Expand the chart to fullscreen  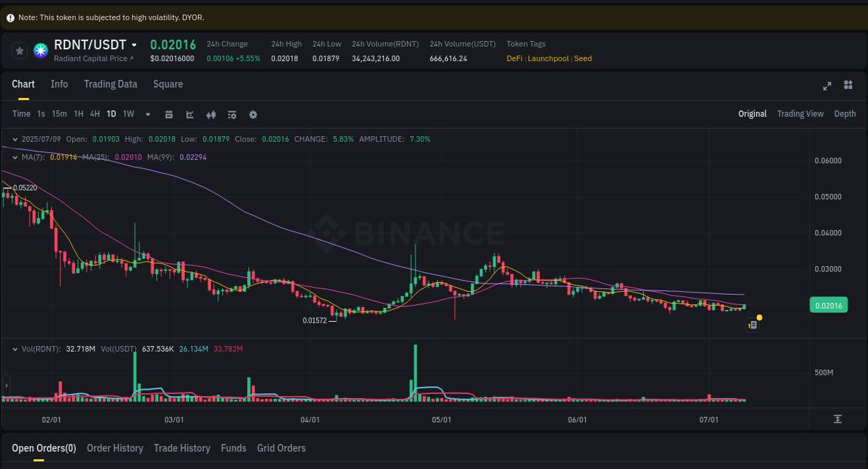827,85
